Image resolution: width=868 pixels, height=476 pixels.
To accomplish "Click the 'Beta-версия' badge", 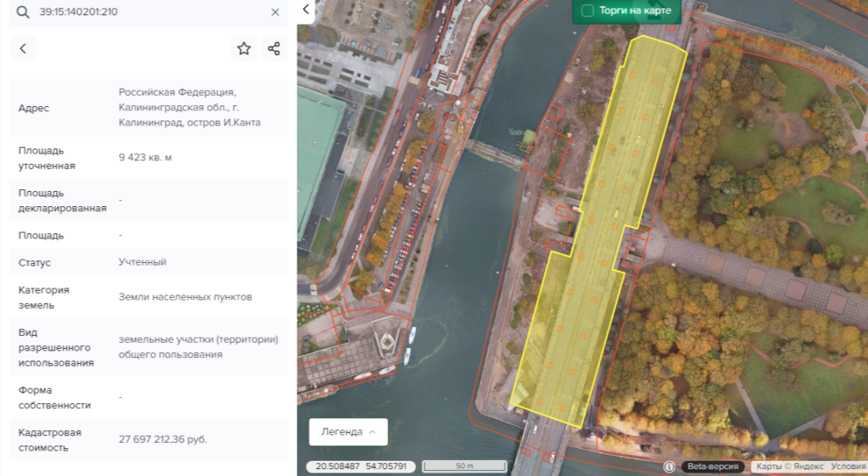I will 712,467.
